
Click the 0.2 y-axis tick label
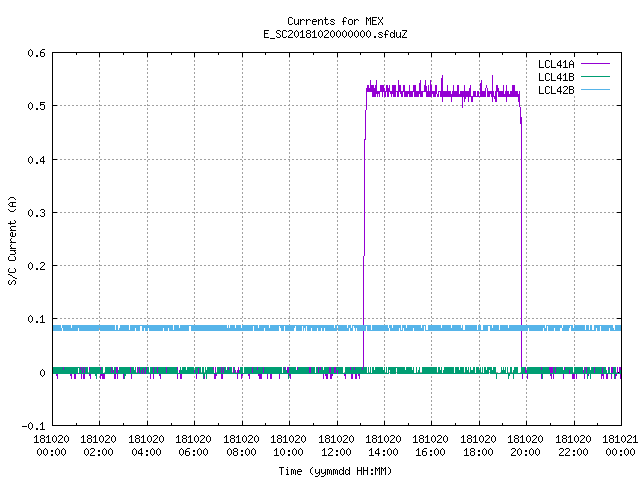[x=36, y=266]
